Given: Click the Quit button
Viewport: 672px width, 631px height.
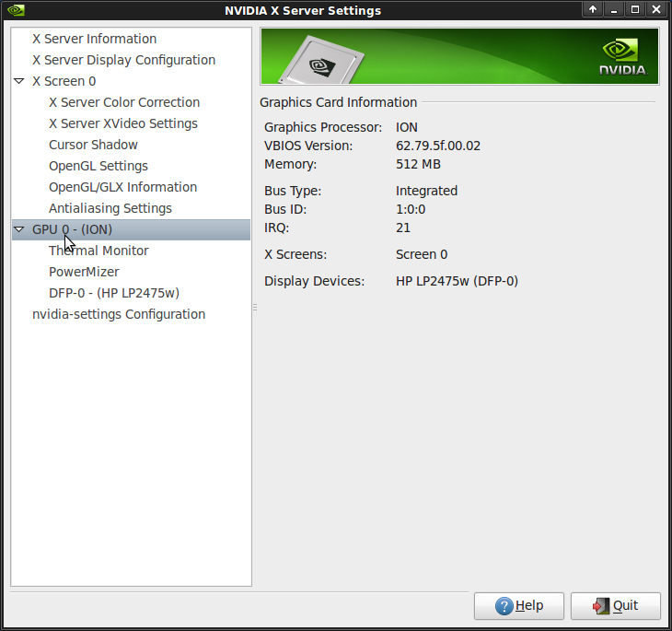Looking at the screenshot, I should pos(616,606).
